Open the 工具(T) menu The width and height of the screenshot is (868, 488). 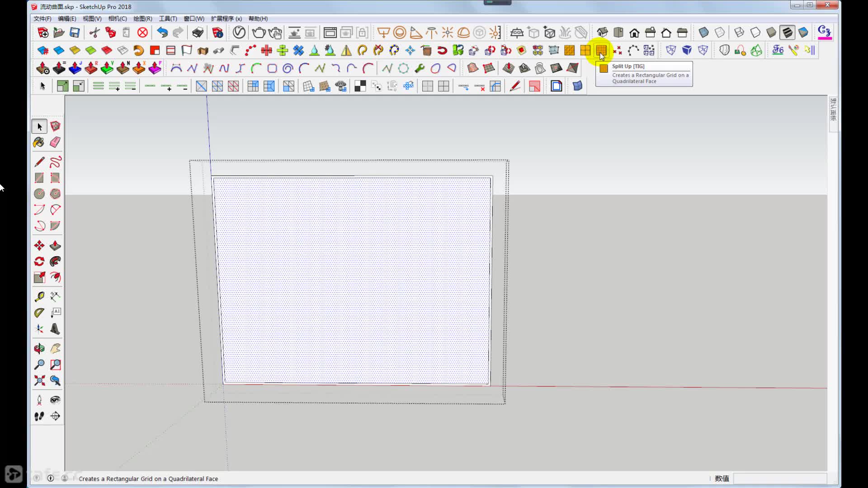tap(168, 19)
